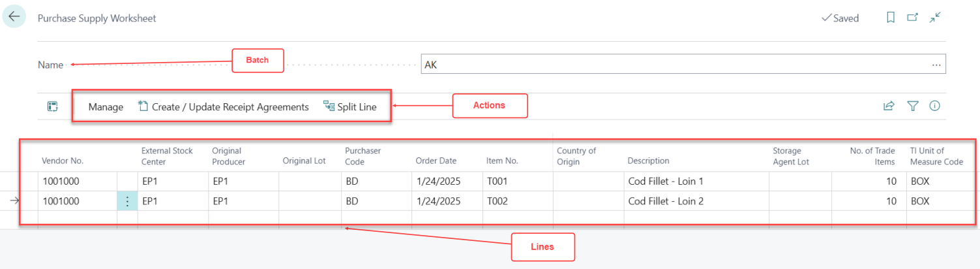The image size is (980, 269).
Task: Select the BOX unit cell in the T002 row
Action: point(920,202)
